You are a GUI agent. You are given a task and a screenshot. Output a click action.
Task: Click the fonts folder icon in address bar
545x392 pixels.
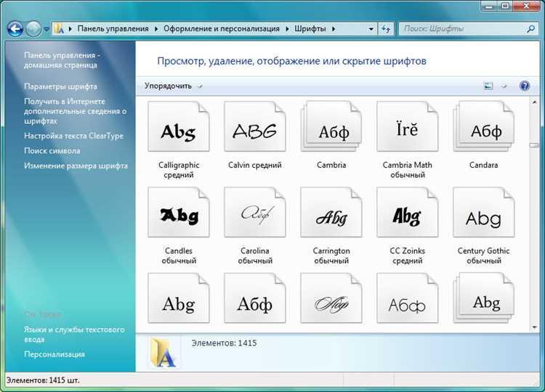(59, 29)
